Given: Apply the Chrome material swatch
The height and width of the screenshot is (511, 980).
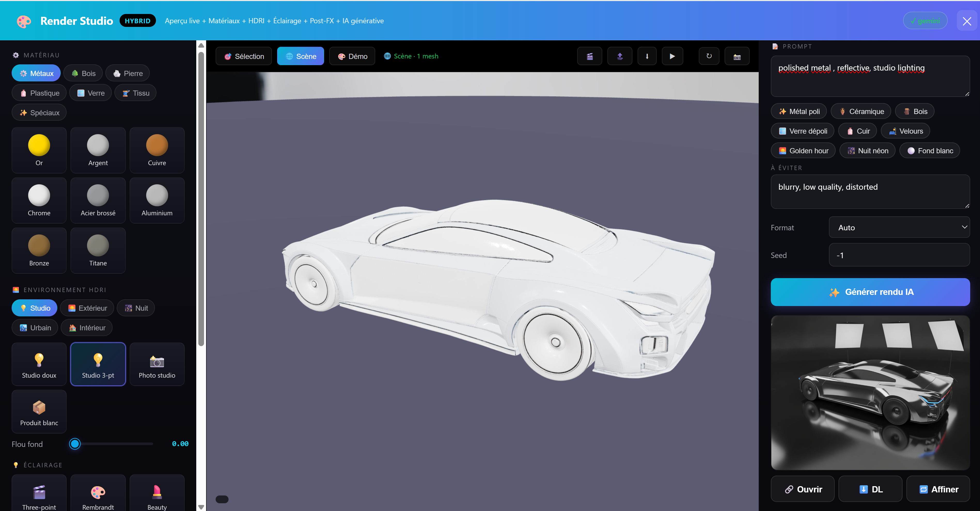Looking at the screenshot, I should coord(39,201).
